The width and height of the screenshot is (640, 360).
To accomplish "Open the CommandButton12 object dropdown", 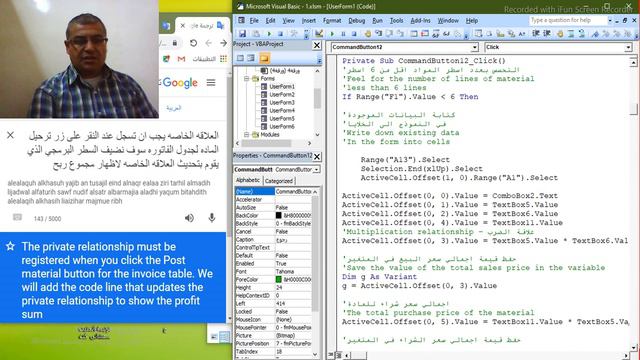I will click(x=474, y=47).
